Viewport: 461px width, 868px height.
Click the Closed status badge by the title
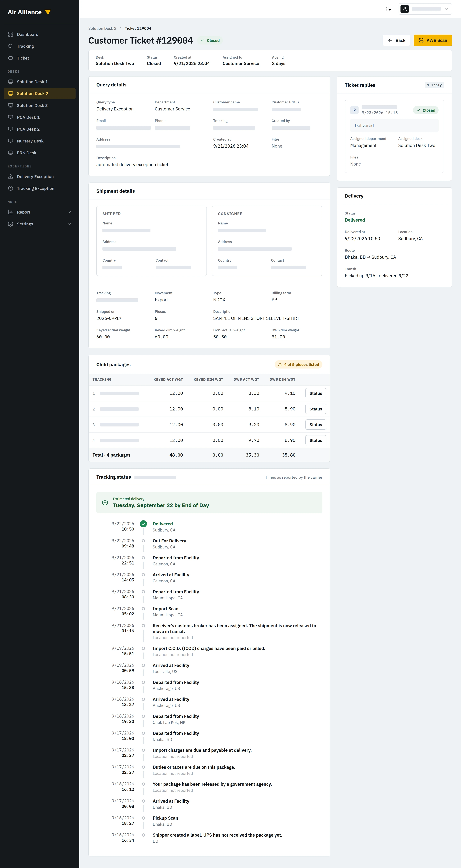click(x=210, y=41)
